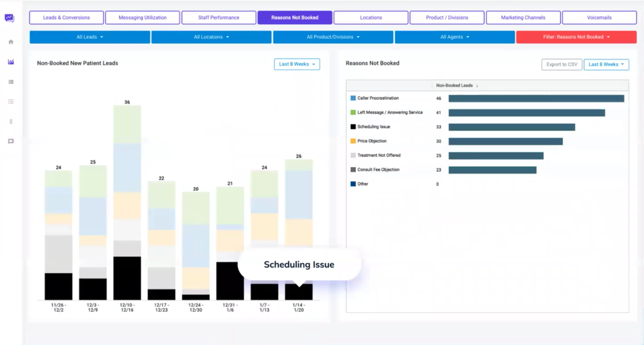Click the grid/table icon in the sidebar
The width and height of the screenshot is (644, 345).
[11, 82]
